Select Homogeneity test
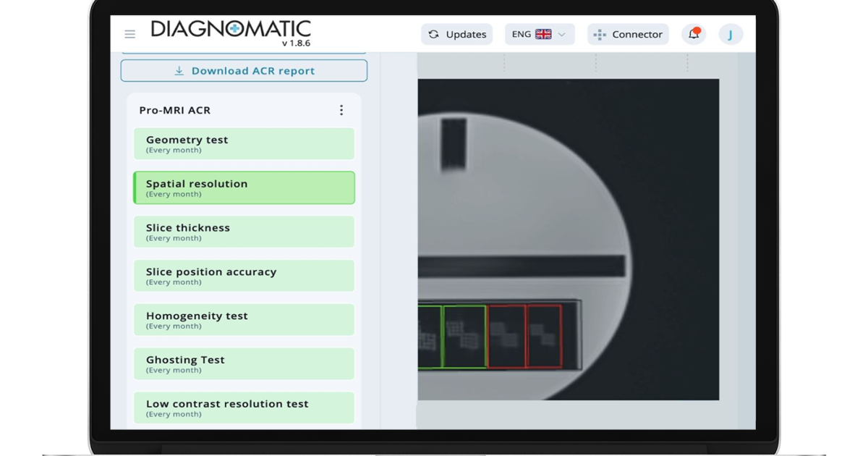The width and height of the screenshot is (868, 456). (x=244, y=320)
